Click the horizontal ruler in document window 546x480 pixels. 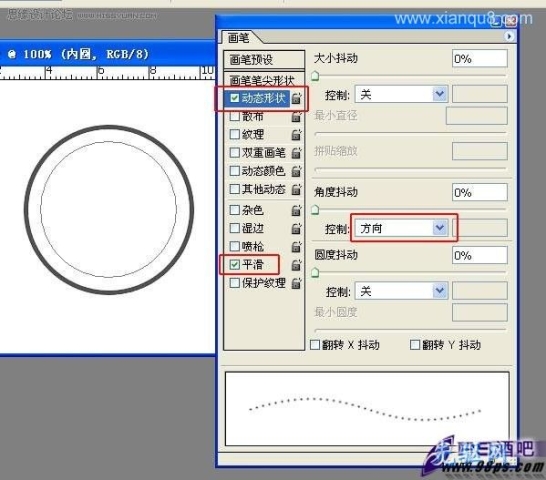[108, 72]
